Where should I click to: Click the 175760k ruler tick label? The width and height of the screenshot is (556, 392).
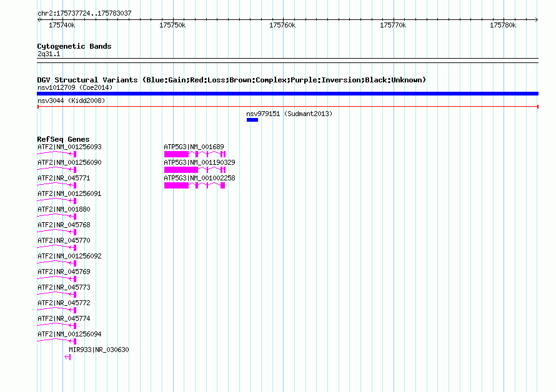coord(282,25)
